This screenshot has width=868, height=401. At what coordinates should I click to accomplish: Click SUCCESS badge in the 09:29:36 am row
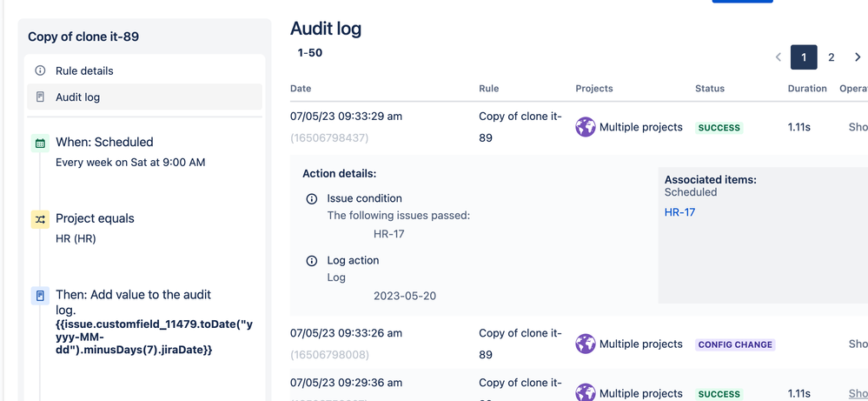tap(719, 394)
